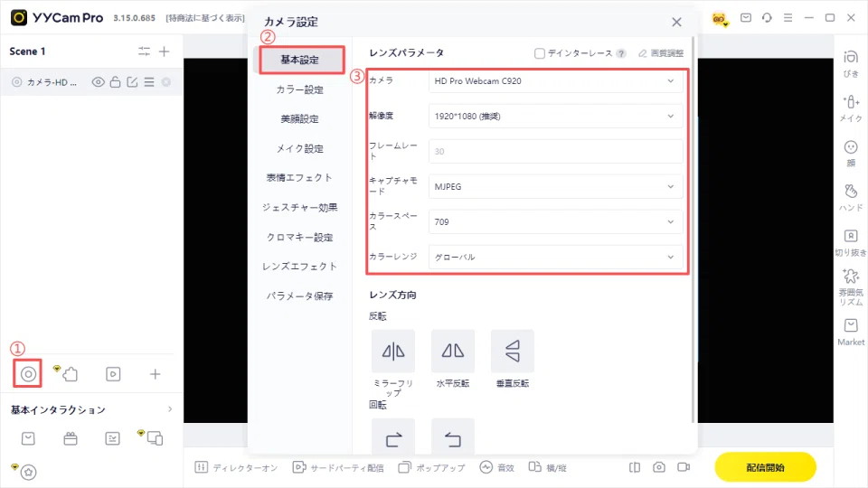Screen dimensions: 868x488
Task: Take a snapshot with the camera icon
Action: pyautogui.click(x=659, y=467)
